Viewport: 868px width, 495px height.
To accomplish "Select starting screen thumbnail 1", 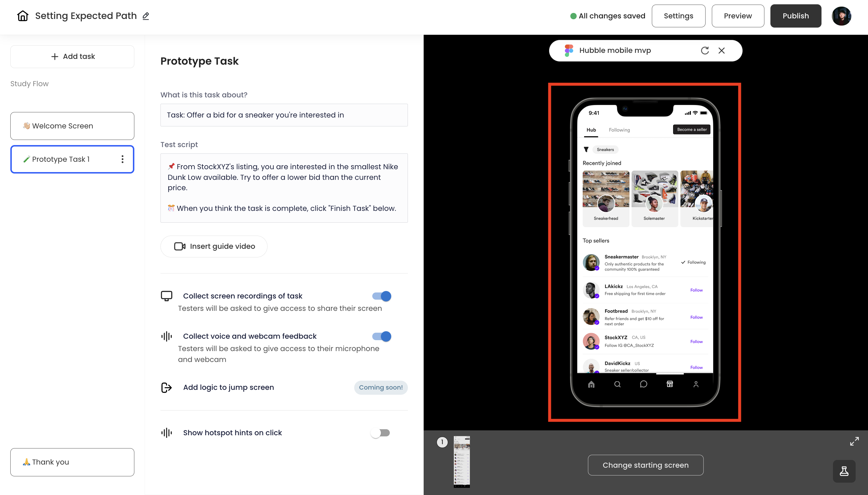I will coord(462,462).
